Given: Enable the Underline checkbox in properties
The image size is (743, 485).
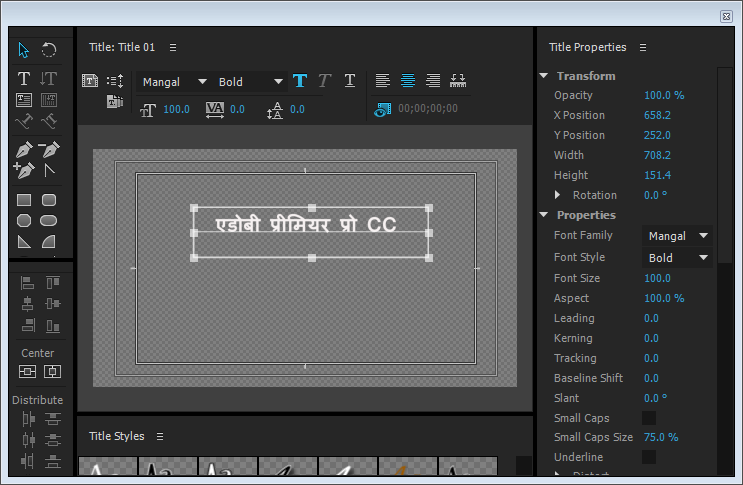Looking at the screenshot, I should [x=649, y=457].
